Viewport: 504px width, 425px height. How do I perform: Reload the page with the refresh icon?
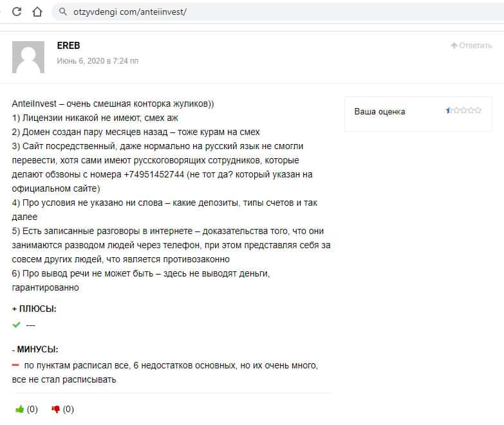coord(17,12)
